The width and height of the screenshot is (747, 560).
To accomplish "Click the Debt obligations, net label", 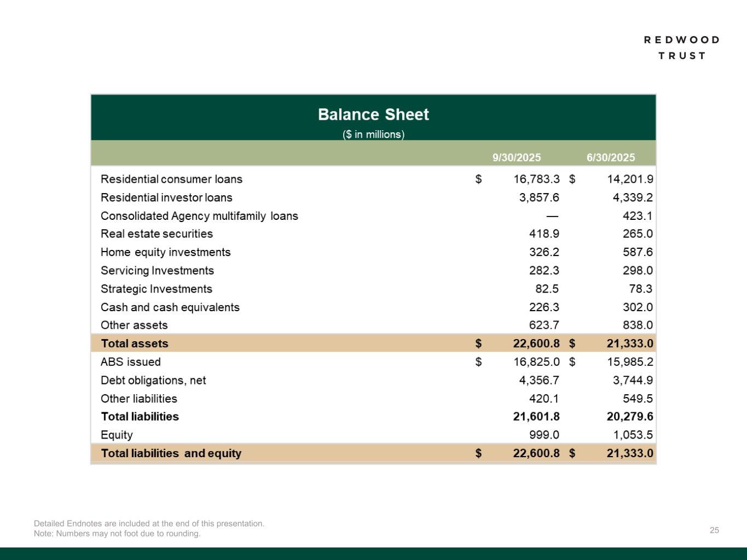I will [x=153, y=380].
